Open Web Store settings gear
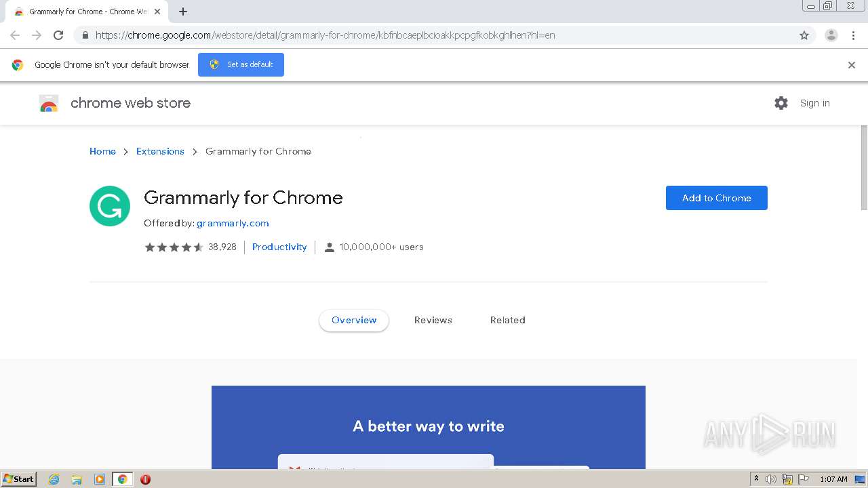This screenshot has height=488, width=868. pyautogui.click(x=781, y=103)
